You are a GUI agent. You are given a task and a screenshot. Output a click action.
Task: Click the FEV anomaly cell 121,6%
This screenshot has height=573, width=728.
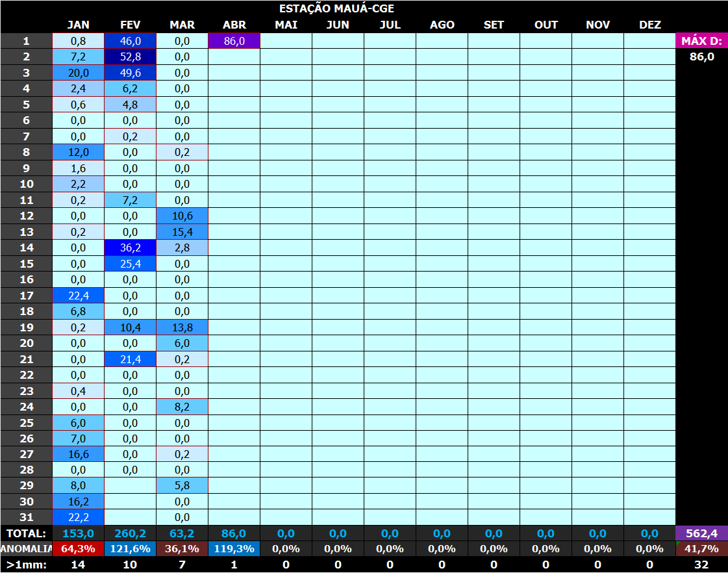coord(130,549)
